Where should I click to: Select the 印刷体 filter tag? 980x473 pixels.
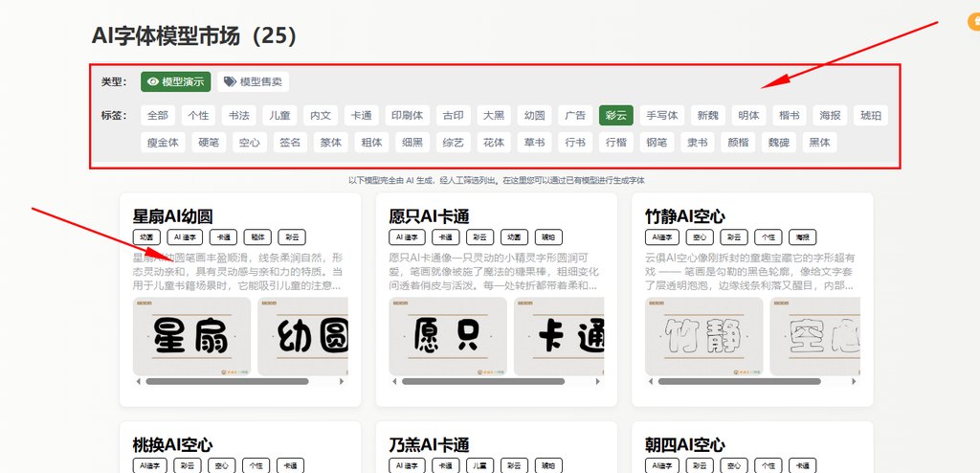pyautogui.click(x=407, y=115)
